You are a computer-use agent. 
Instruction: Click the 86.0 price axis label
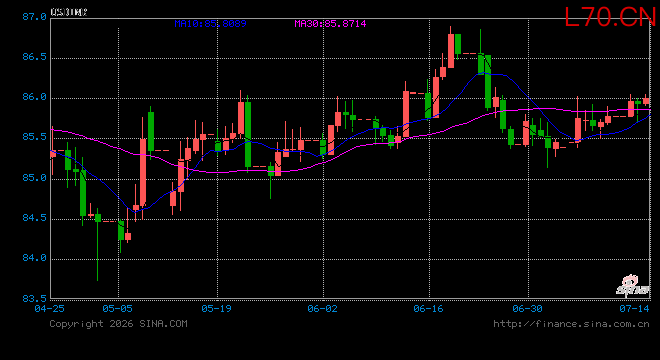point(34,97)
